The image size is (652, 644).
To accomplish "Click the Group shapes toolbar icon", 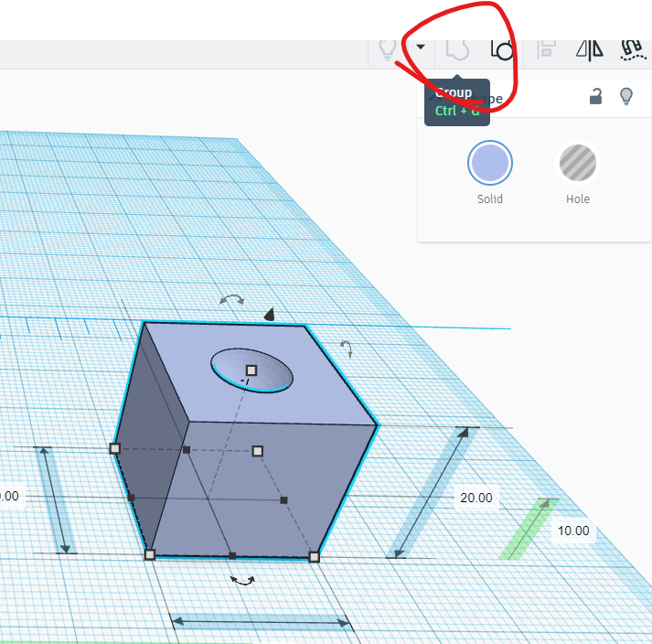I will pyautogui.click(x=457, y=50).
